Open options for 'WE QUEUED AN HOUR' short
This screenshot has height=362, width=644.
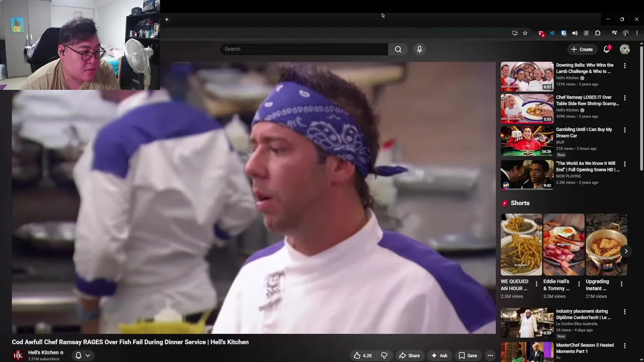[x=536, y=284]
